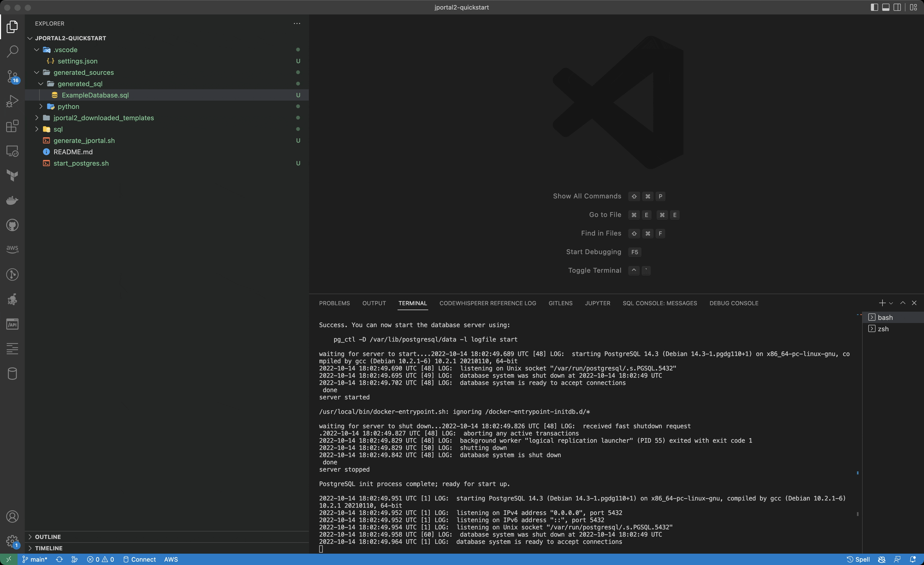Toggle the primary side bar
The image size is (924, 565).
click(x=874, y=7)
